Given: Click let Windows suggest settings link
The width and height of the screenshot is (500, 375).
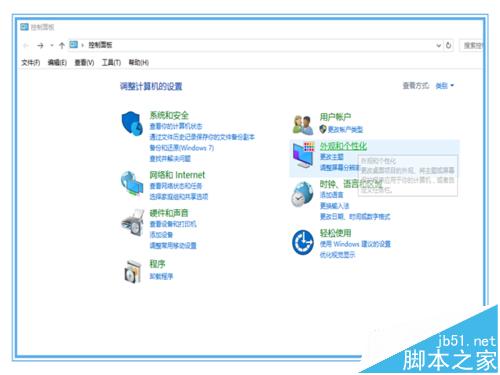Looking at the screenshot, I should (x=355, y=244).
